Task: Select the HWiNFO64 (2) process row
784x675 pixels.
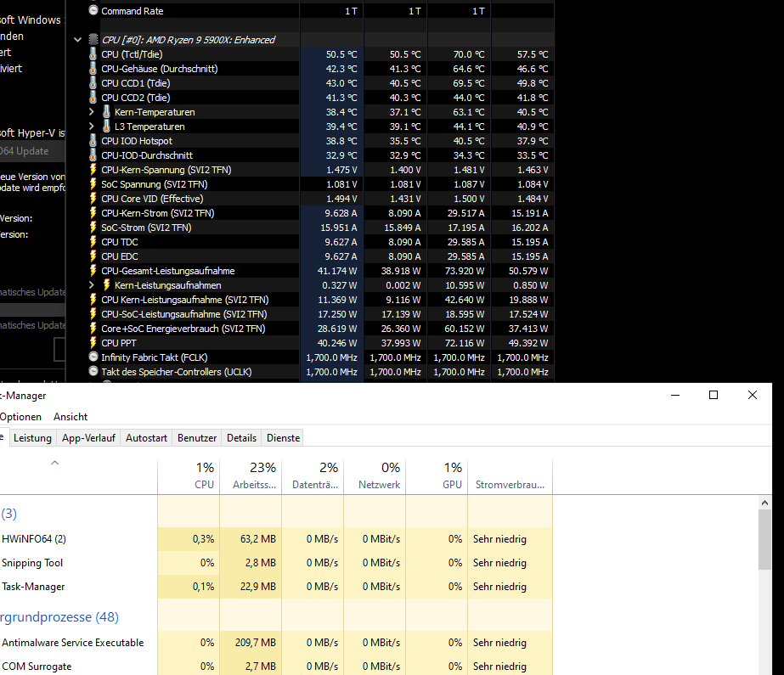Action: click(276, 538)
